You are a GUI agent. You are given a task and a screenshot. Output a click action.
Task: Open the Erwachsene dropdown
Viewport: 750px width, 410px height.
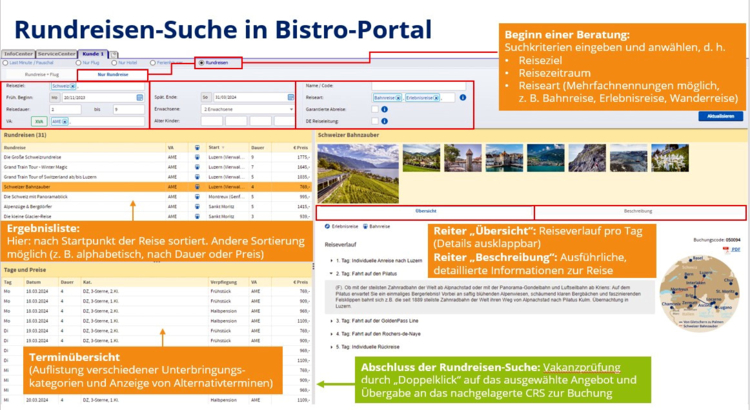(248, 109)
